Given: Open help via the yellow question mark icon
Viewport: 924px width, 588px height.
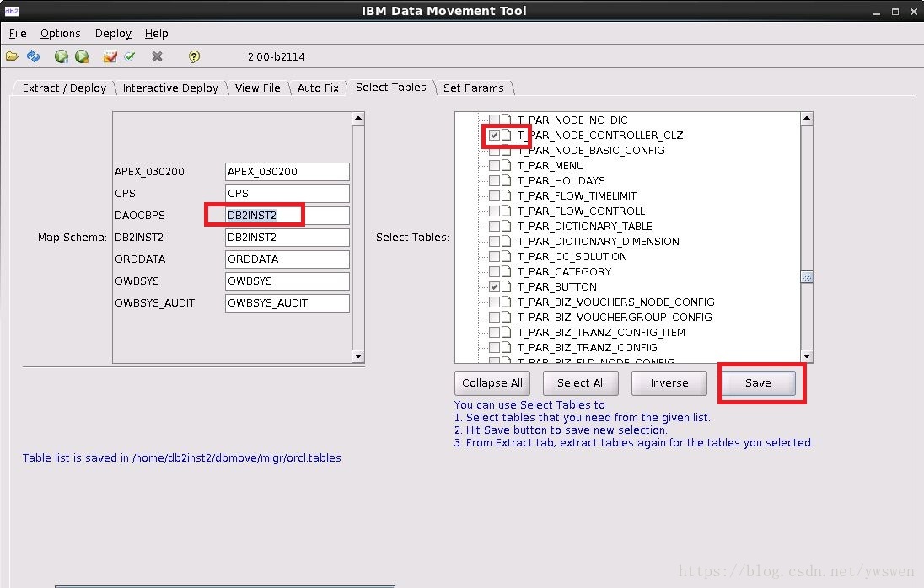Looking at the screenshot, I should (194, 56).
